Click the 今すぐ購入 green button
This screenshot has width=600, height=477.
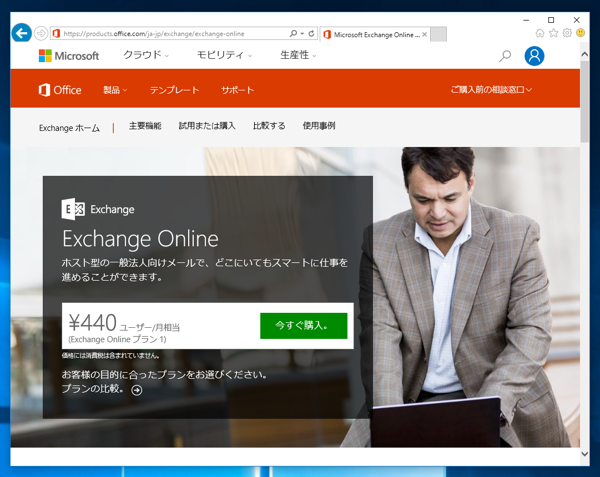[x=303, y=326]
